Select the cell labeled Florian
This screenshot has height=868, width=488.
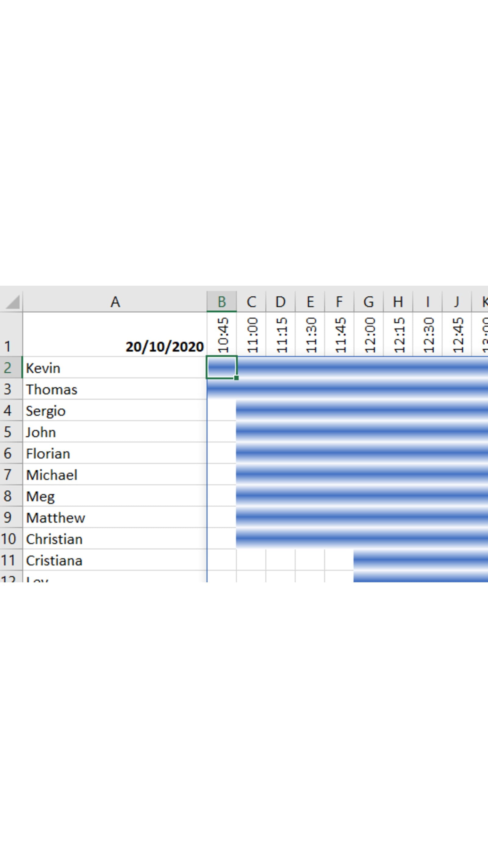(x=114, y=453)
